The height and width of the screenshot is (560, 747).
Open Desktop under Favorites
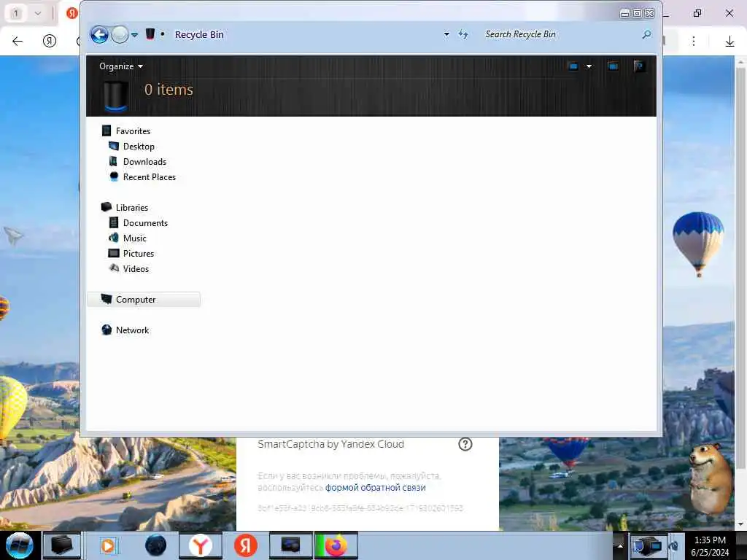[139, 146]
